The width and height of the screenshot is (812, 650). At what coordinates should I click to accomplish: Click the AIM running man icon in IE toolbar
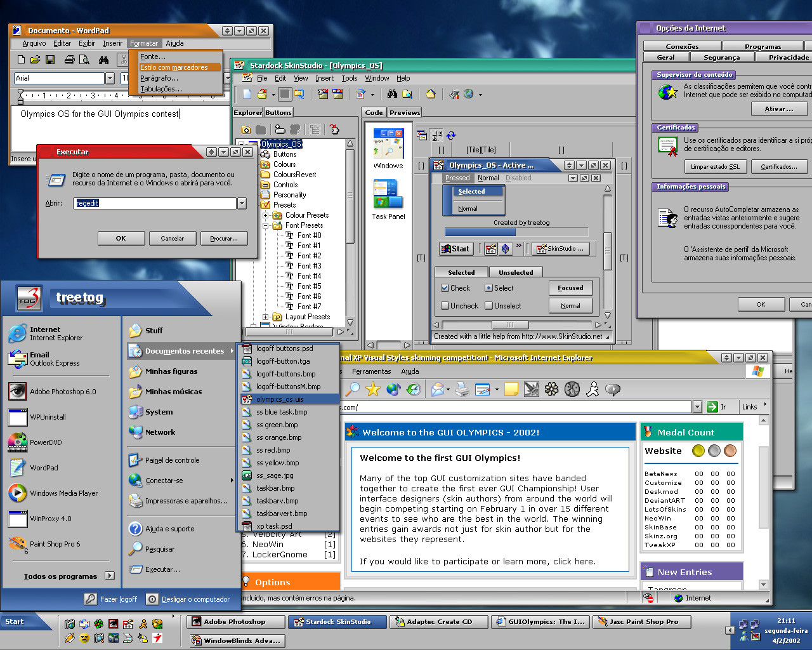click(593, 389)
